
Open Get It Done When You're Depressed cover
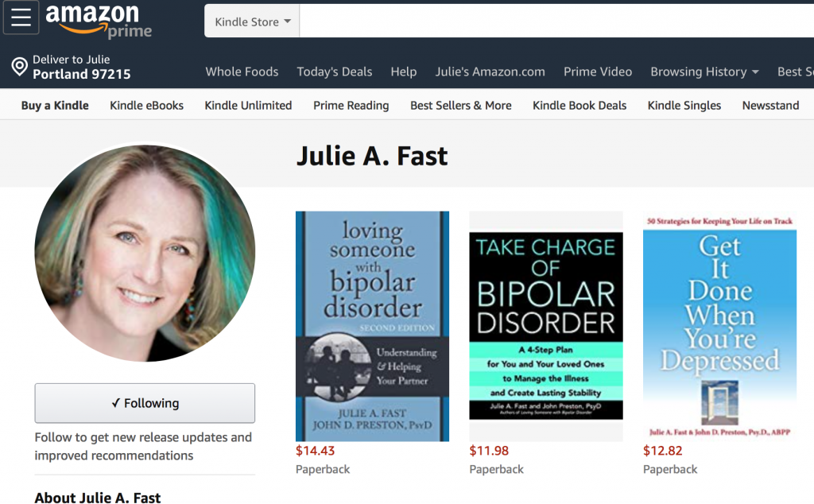tap(719, 326)
